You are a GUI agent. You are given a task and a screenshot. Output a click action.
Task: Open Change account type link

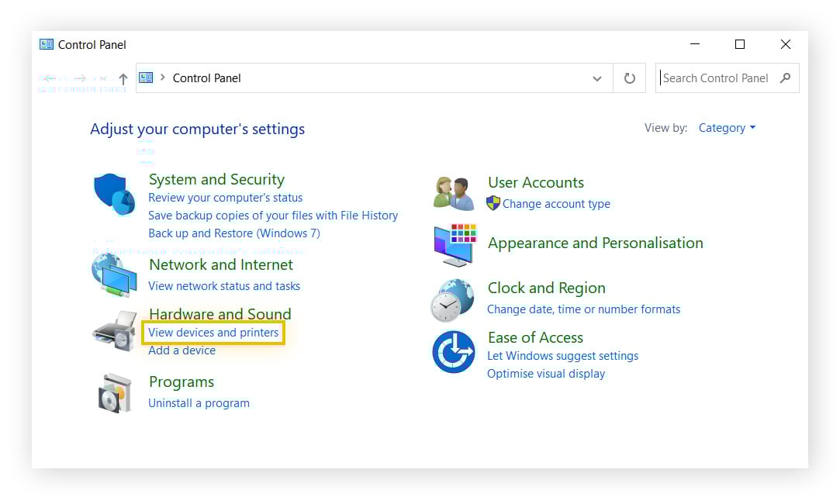[x=556, y=204]
